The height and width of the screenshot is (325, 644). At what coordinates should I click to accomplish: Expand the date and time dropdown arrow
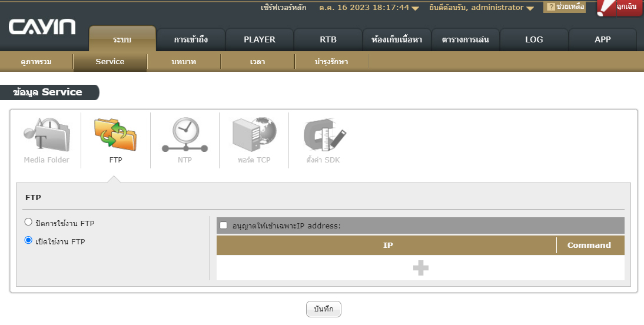pos(416,8)
